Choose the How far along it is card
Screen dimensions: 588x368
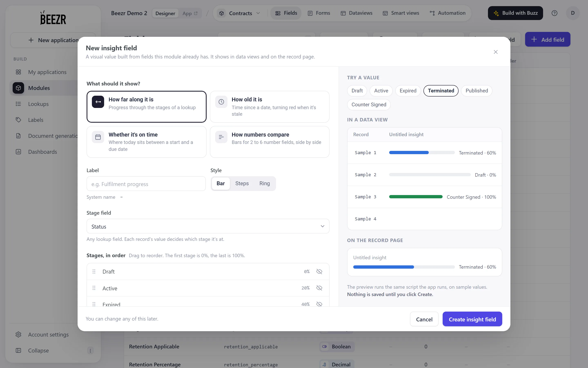click(147, 107)
